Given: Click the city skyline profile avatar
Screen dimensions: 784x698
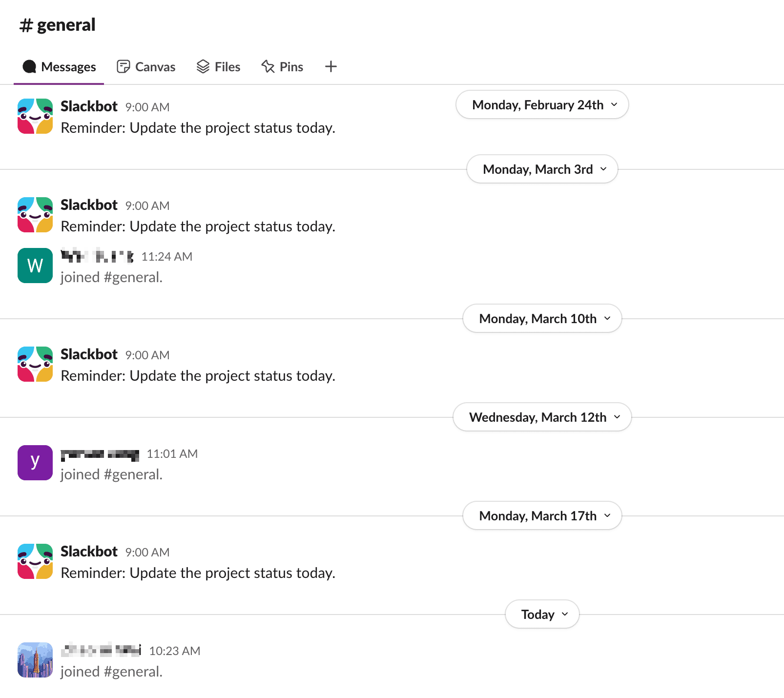Looking at the screenshot, I should coord(35,660).
